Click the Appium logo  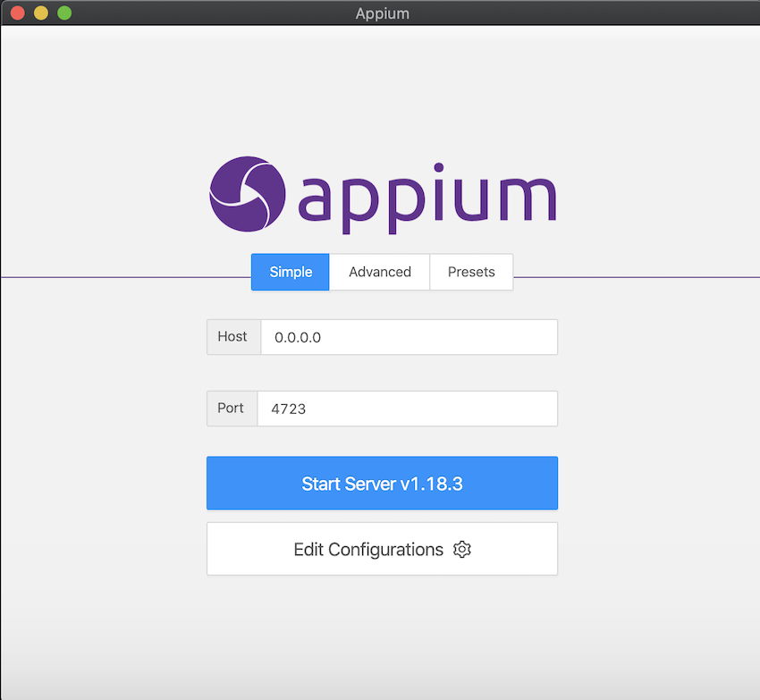[x=383, y=195]
